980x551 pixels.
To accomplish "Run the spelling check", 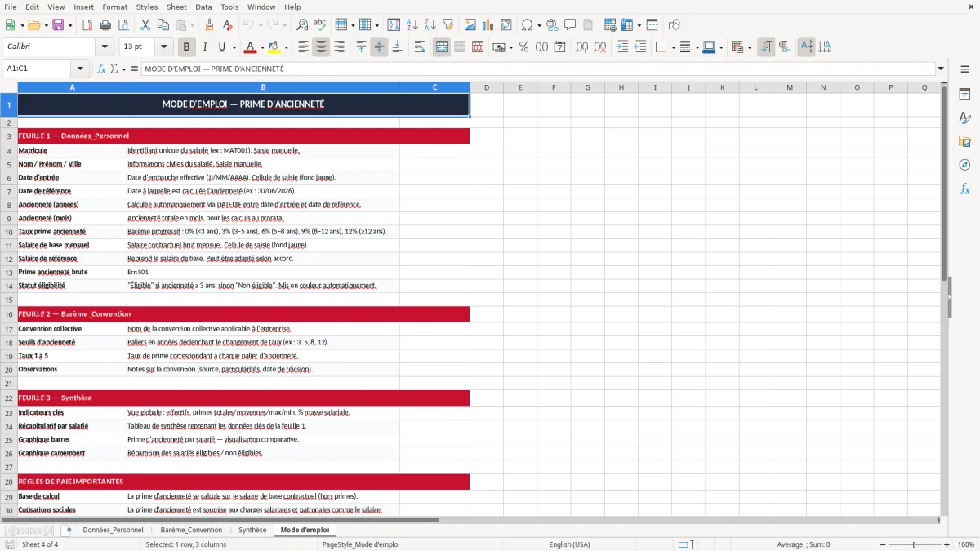I will (x=320, y=25).
